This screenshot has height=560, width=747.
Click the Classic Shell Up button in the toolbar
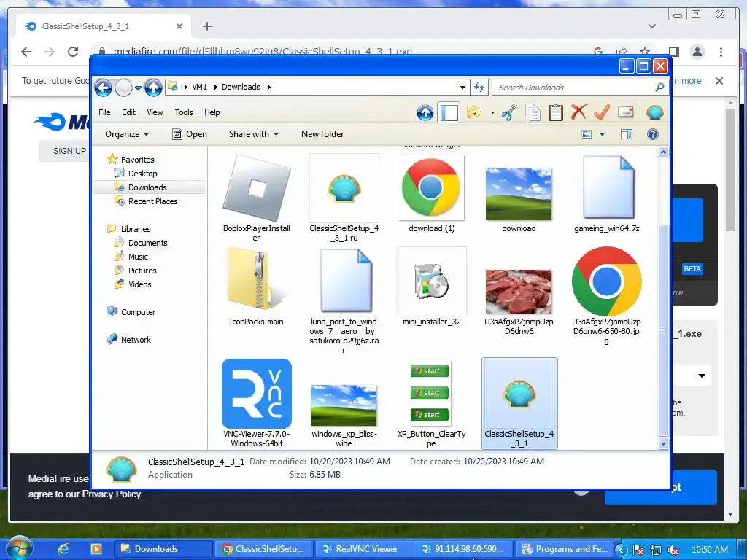(x=425, y=113)
